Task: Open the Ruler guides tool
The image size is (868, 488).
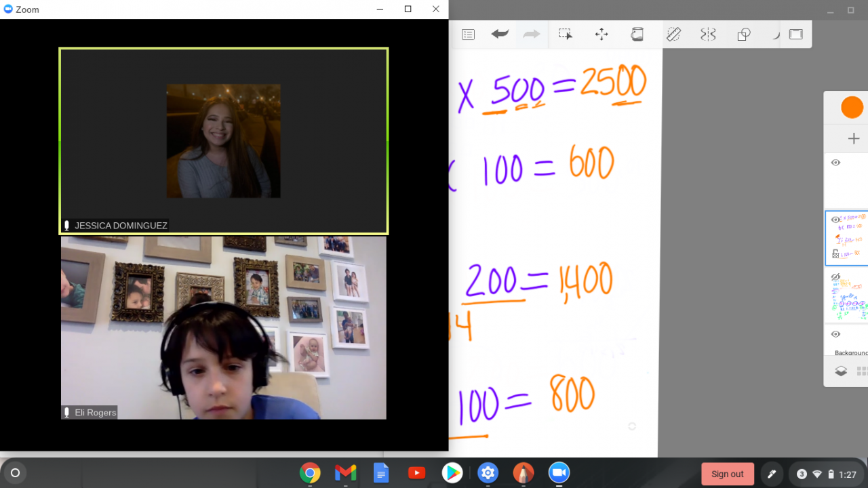Action: [673, 34]
